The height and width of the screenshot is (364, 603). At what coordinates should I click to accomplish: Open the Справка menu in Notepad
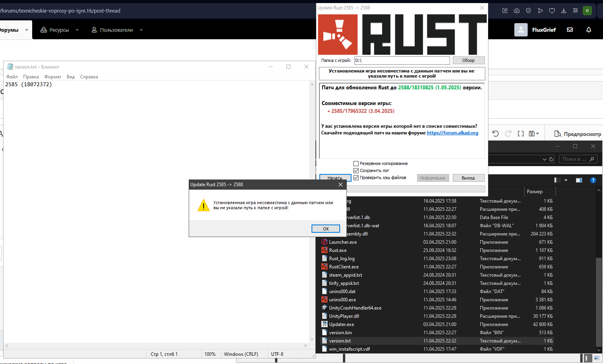[89, 77]
